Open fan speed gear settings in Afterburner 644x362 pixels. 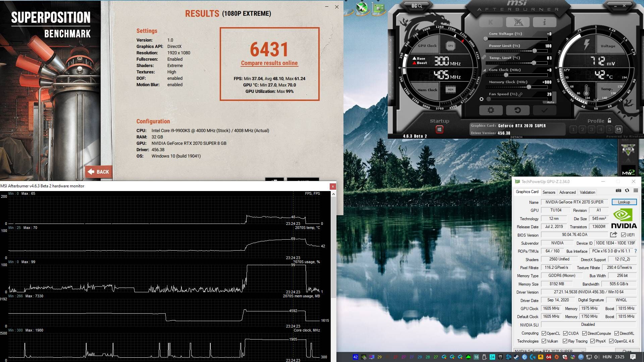tap(481, 99)
